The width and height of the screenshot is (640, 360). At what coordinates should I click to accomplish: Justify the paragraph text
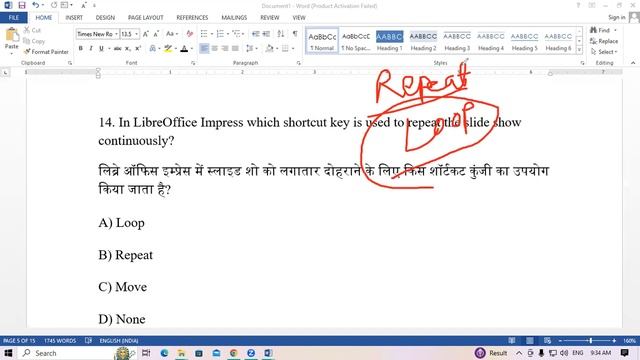pos(235,49)
